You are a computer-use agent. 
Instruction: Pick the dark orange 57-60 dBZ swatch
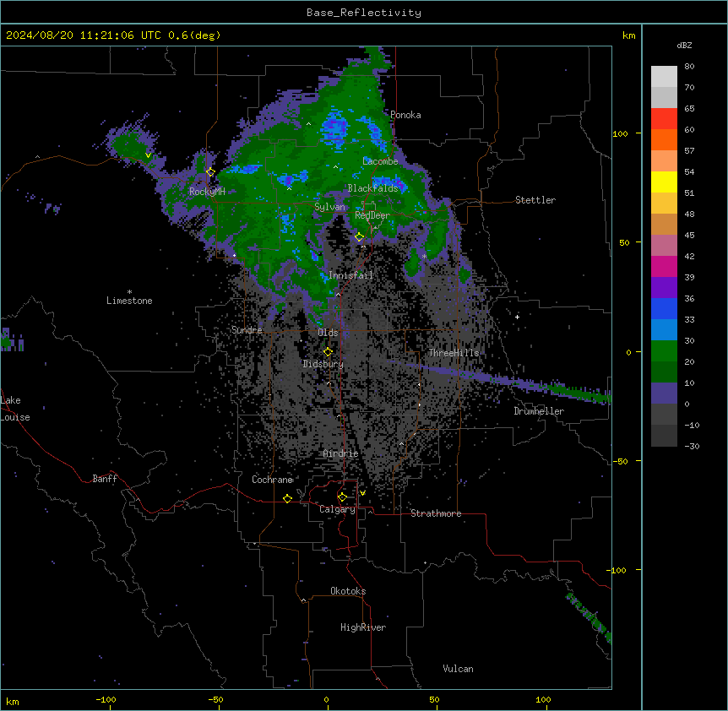664,139
